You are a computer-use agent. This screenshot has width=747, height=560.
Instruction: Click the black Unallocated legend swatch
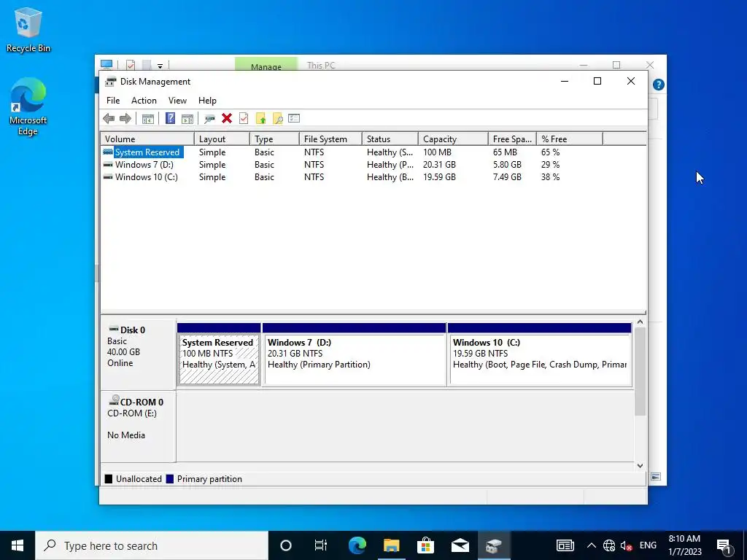(109, 479)
